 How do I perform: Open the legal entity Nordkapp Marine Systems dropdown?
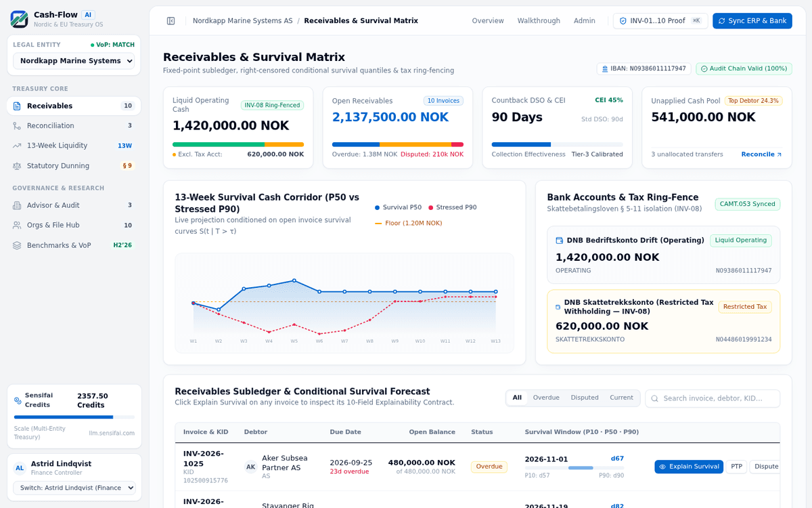74,61
